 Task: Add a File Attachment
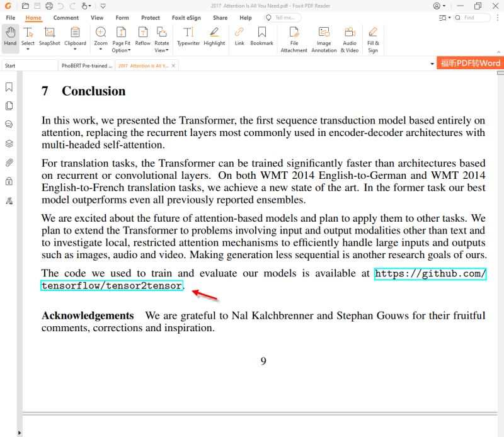pyautogui.click(x=294, y=39)
